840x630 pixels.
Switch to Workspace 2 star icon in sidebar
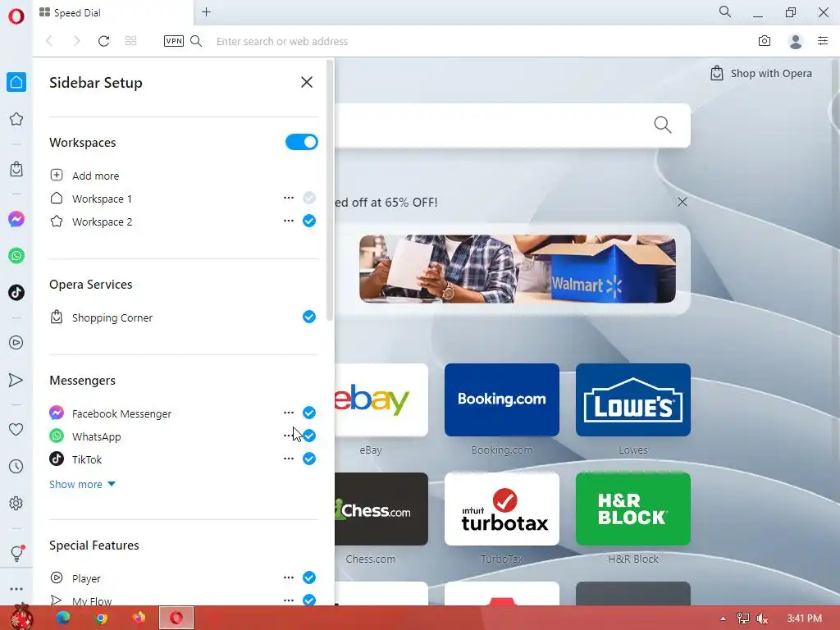(x=16, y=119)
